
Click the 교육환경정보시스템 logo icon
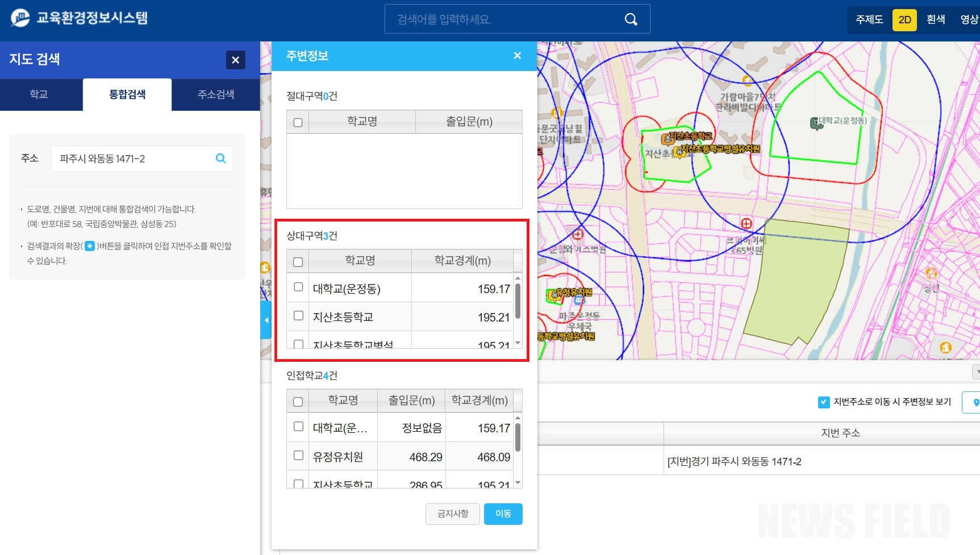[x=20, y=18]
